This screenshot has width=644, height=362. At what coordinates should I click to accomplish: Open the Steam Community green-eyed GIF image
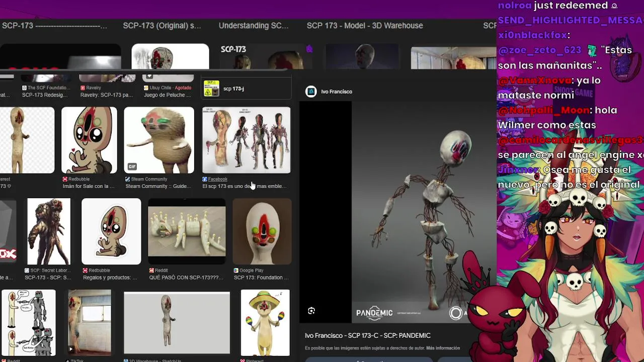(x=159, y=140)
